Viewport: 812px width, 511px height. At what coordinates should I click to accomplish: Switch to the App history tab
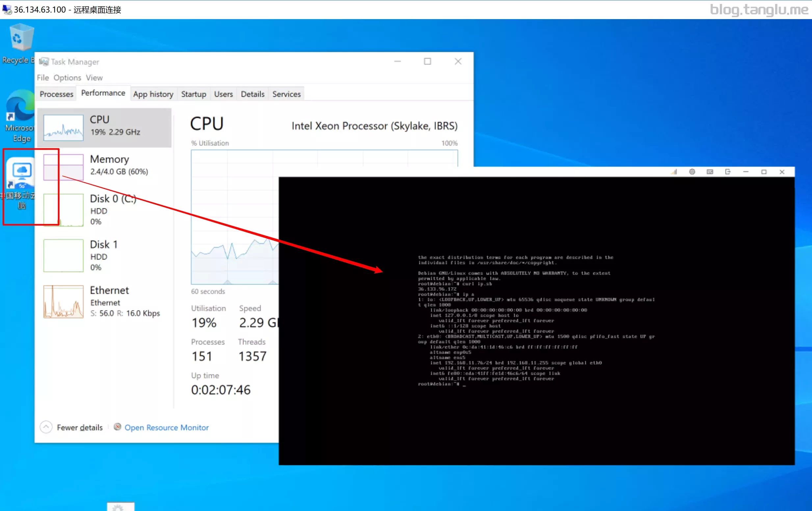pyautogui.click(x=153, y=94)
